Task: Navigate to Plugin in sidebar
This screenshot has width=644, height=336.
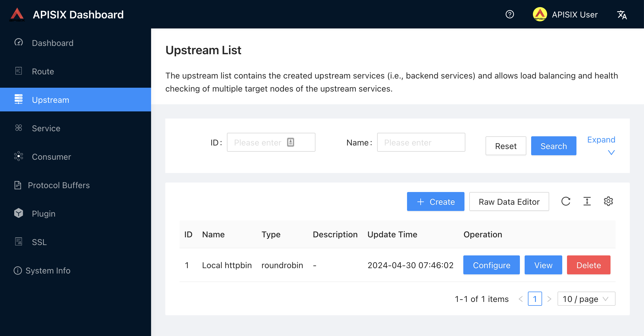Action: click(44, 214)
